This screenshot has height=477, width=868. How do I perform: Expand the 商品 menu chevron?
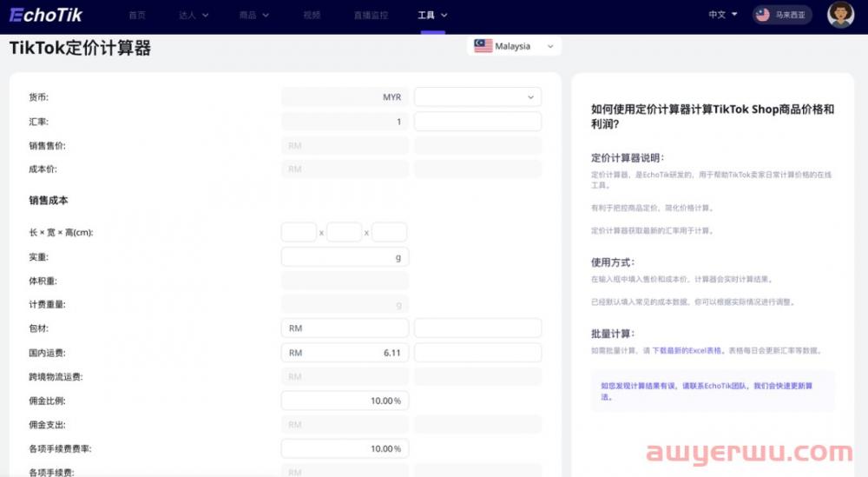pyautogui.click(x=266, y=16)
